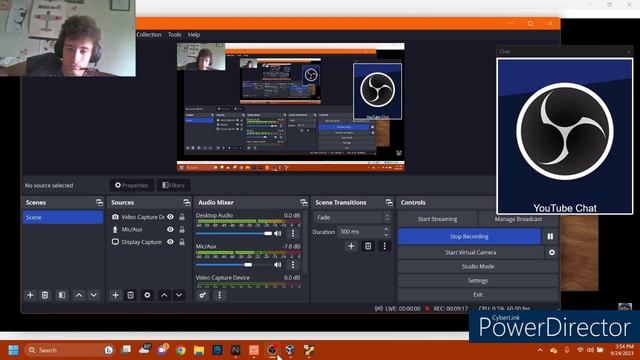Pop out the Sources dock
Screen dimensions: 640x360
coord(187,202)
